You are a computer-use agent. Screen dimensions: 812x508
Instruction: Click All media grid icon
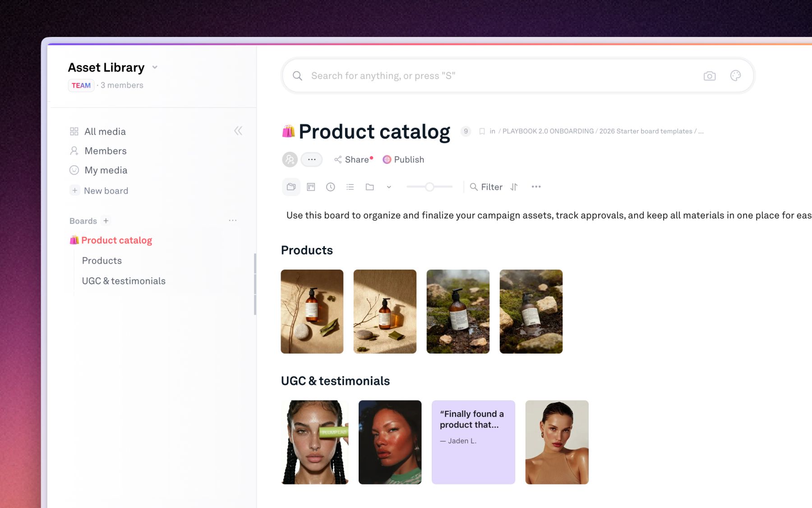74,131
